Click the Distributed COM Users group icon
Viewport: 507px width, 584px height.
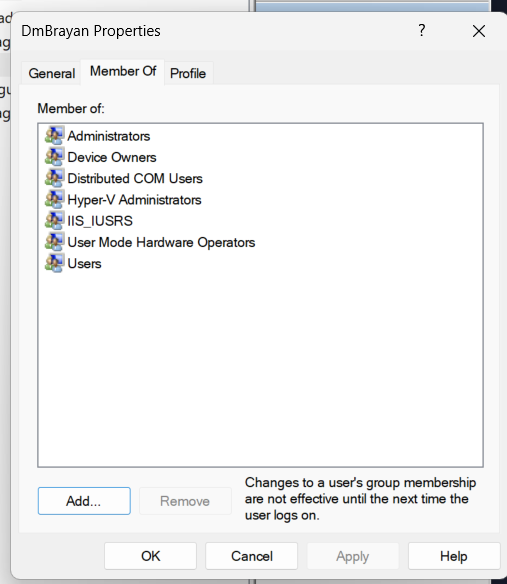[x=54, y=178]
